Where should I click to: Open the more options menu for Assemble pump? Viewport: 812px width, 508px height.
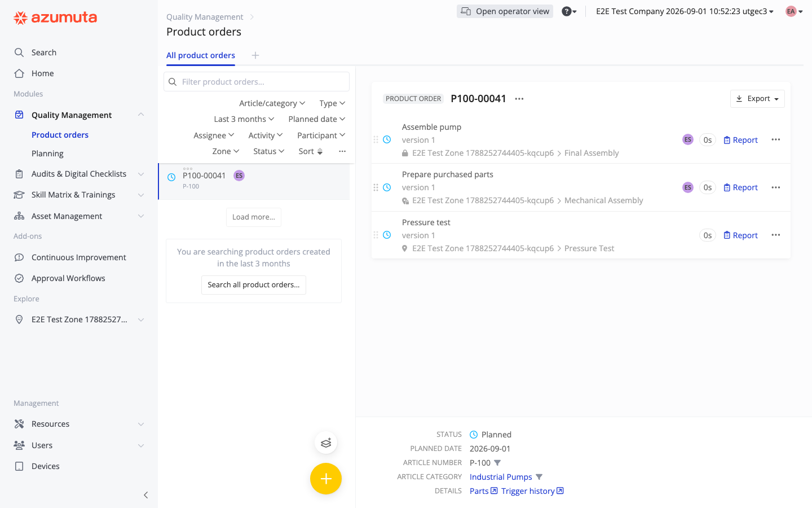click(776, 139)
